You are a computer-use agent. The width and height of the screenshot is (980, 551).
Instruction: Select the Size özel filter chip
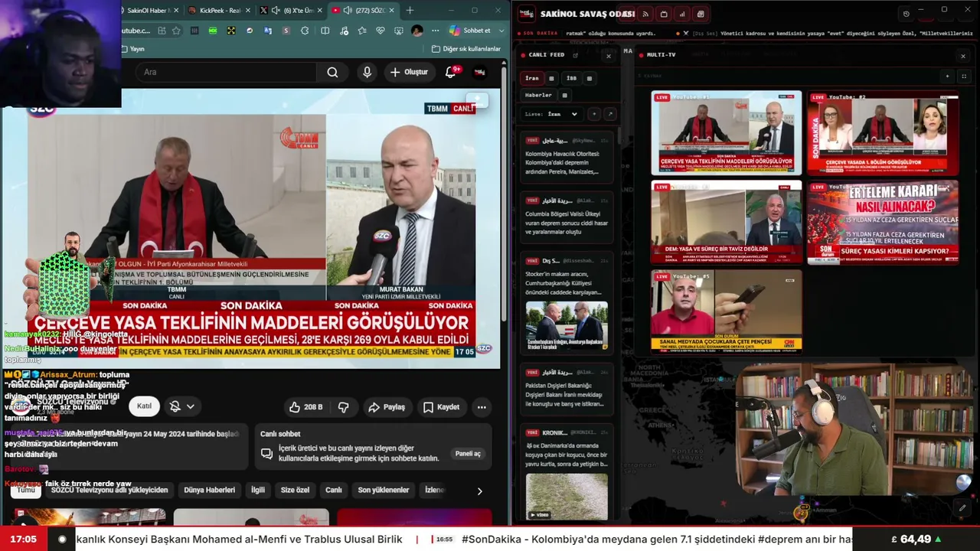click(x=295, y=490)
